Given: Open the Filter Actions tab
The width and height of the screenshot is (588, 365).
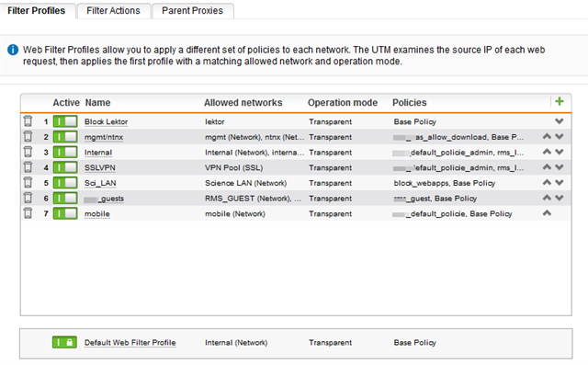Looking at the screenshot, I should (113, 10).
